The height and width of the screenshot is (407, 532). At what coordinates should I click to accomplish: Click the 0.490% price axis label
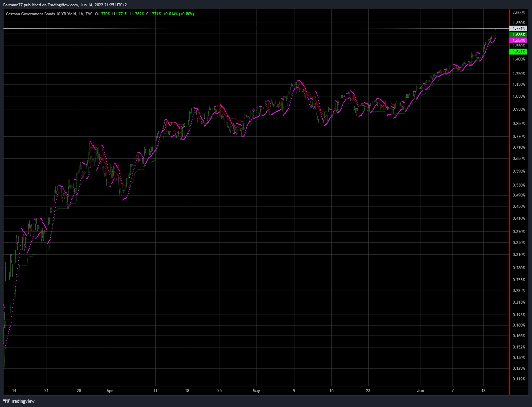pyautogui.click(x=519, y=195)
